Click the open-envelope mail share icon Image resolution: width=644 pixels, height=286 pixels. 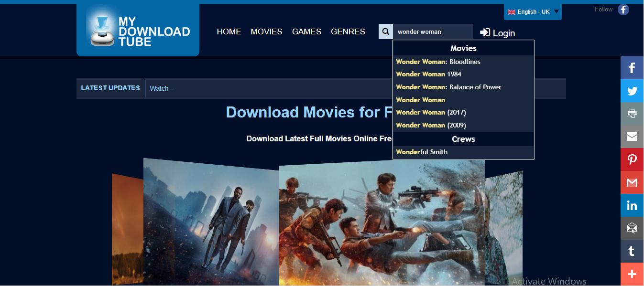tap(632, 228)
